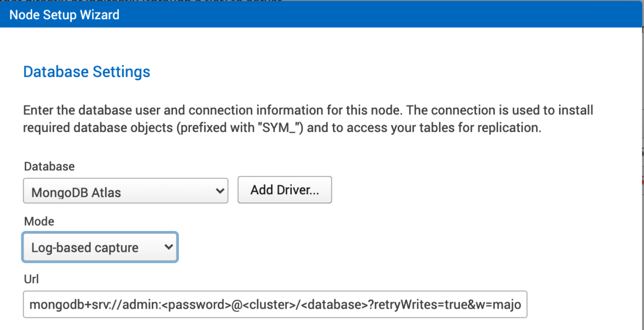Click the Mode field label
The image size is (644, 330).
point(39,221)
